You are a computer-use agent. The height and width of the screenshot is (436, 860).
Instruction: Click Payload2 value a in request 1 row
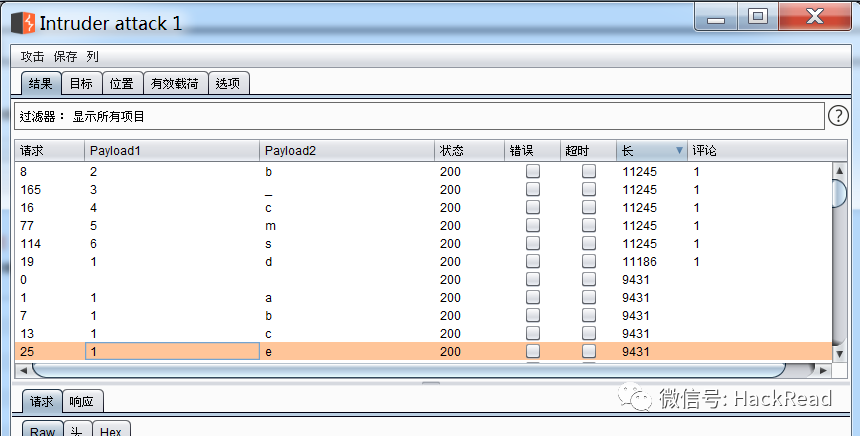(268, 298)
